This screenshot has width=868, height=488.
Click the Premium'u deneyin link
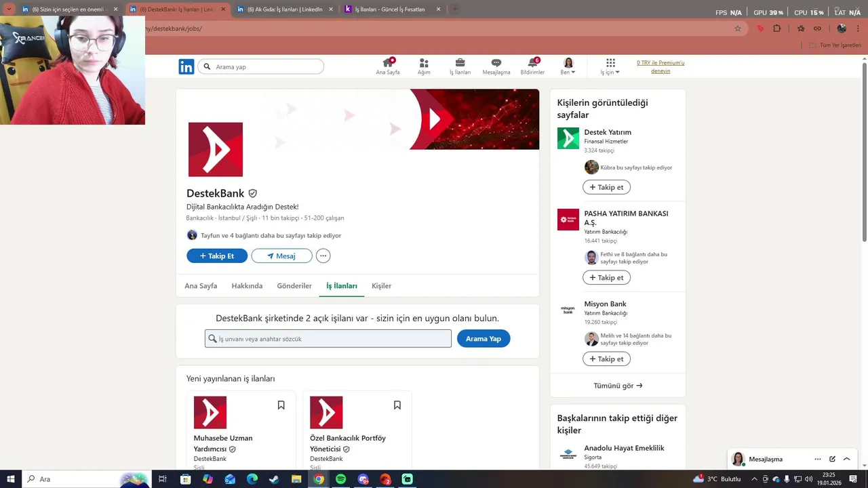click(660, 66)
